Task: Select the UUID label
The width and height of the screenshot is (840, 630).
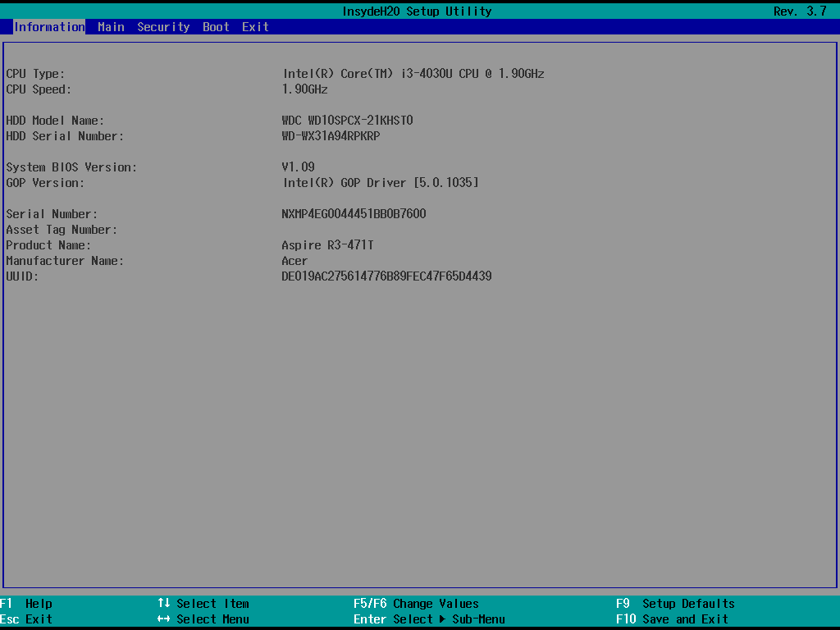Action: click(22, 276)
